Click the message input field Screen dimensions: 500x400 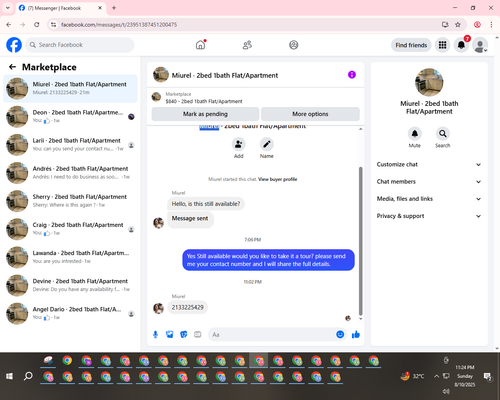click(272, 334)
